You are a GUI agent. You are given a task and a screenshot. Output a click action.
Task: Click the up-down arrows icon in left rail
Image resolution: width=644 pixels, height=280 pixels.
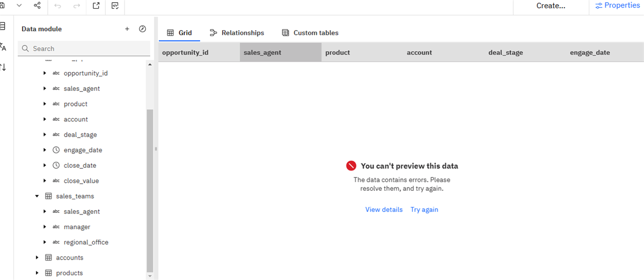[3, 67]
